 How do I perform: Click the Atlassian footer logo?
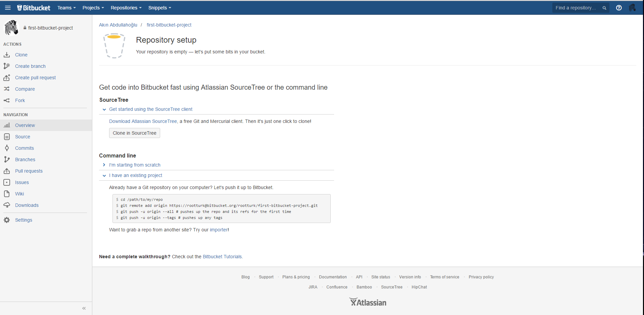(x=368, y=302)
